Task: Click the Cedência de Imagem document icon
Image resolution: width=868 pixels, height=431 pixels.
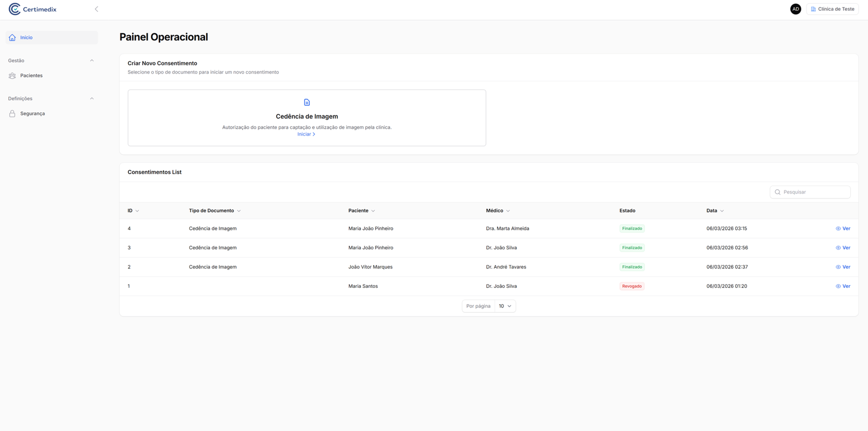Action: pyautogui.click(x=307, y=102)
